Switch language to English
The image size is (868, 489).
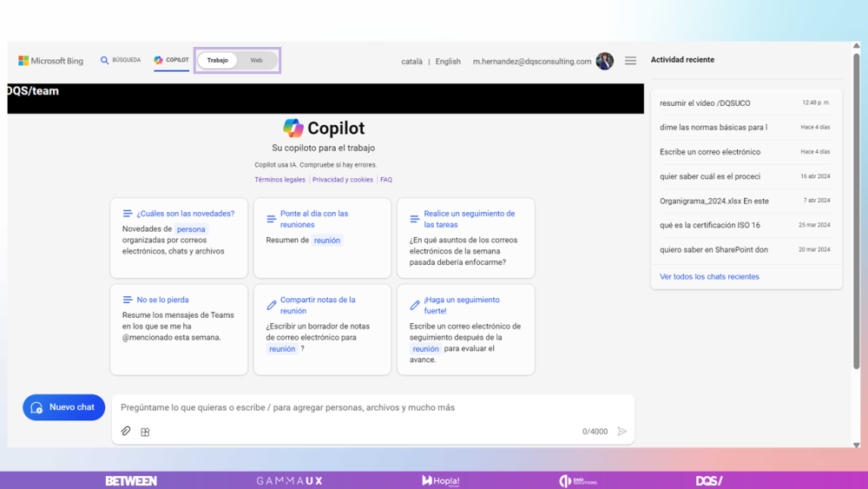pyautogui.click(x=448, y=62)
